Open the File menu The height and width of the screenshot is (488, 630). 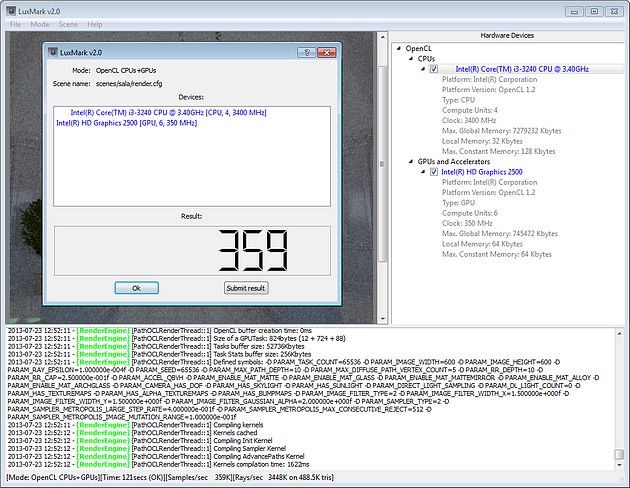15,25
